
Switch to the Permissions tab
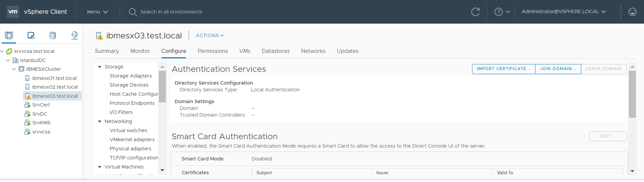[x=213, y=51]
